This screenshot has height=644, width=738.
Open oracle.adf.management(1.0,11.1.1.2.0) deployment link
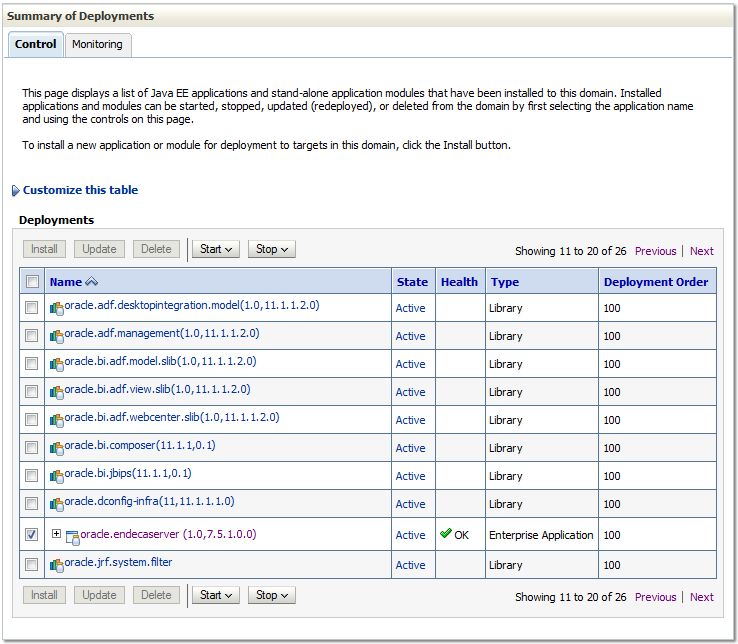(x=162, y=333)
